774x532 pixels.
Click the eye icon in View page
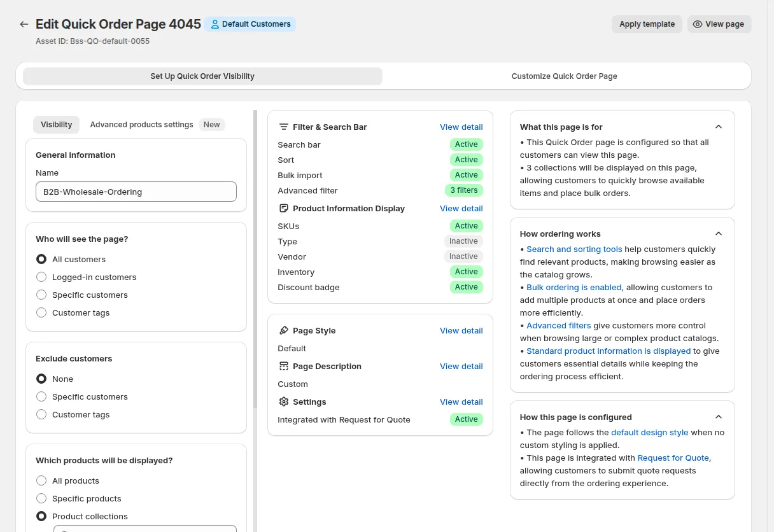click(x=698, y=24)
